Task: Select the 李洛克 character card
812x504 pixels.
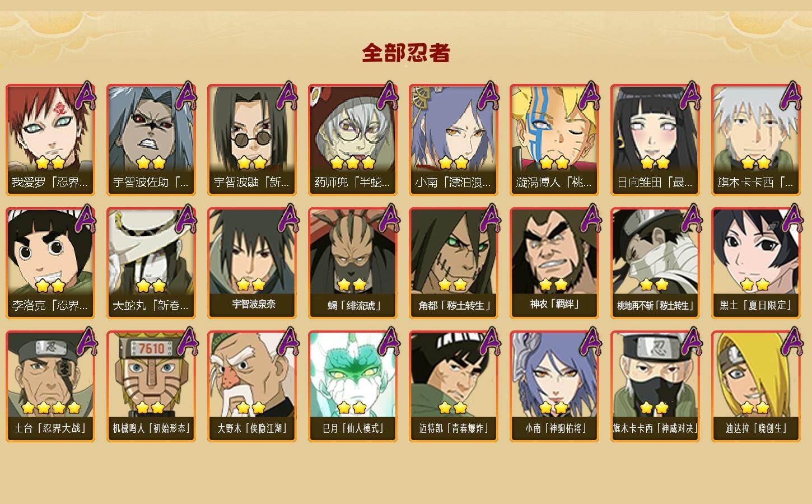Action: pyautogui.click(x=50, y=263)
